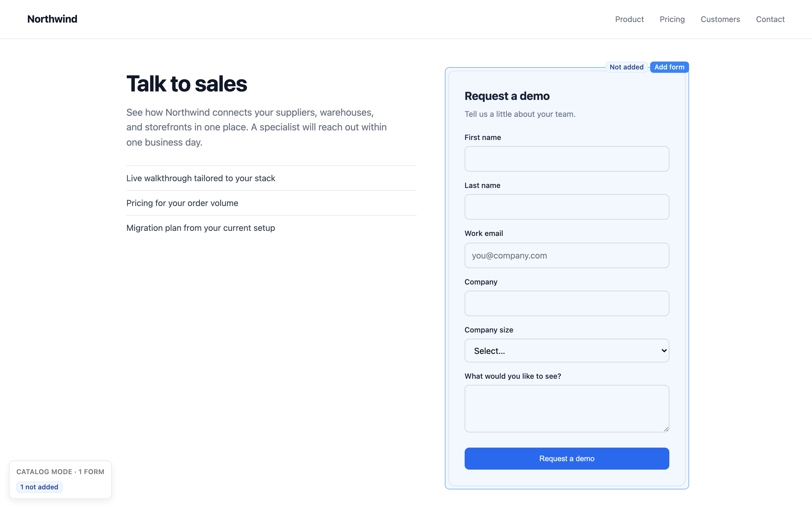Click the textarea resize grip

coord(666,429)
